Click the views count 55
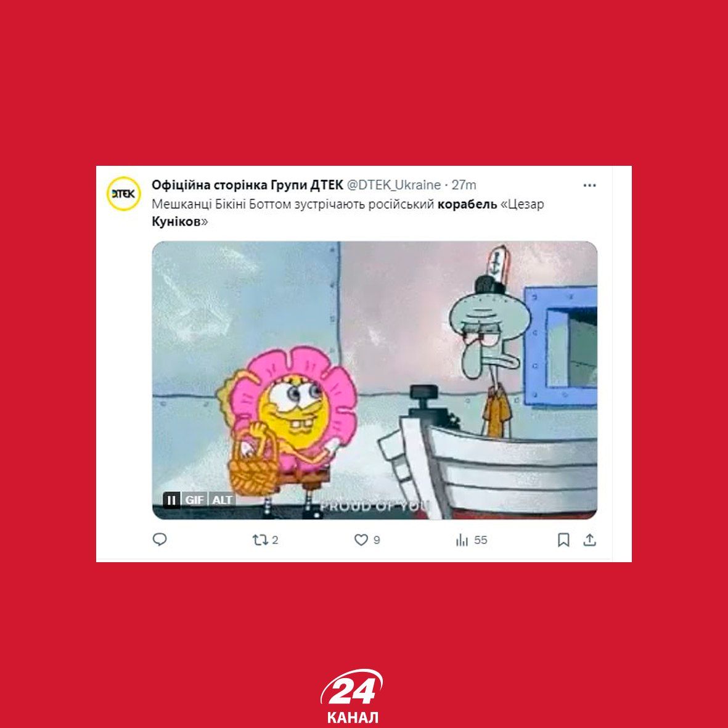The image size is (728, 728). 481,540
